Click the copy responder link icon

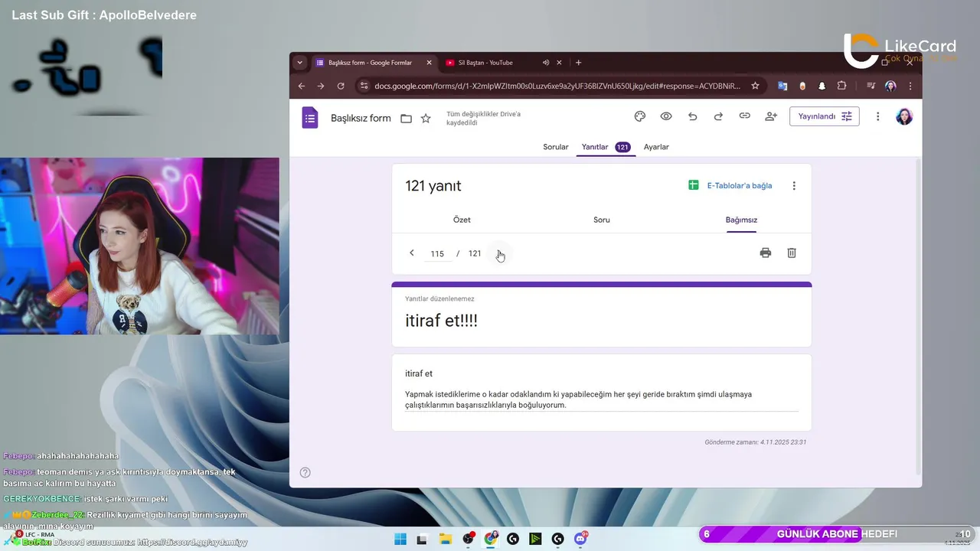[744, 116]
